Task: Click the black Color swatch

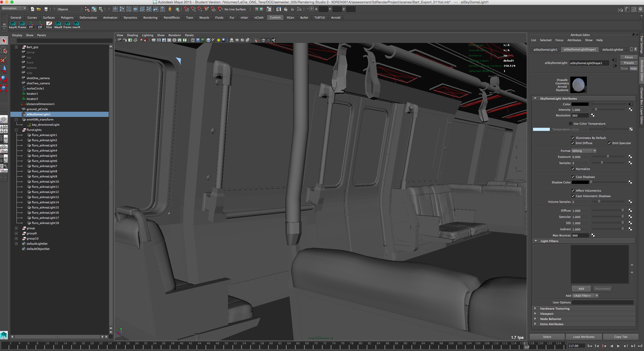Action: click(x=580, y=104)
